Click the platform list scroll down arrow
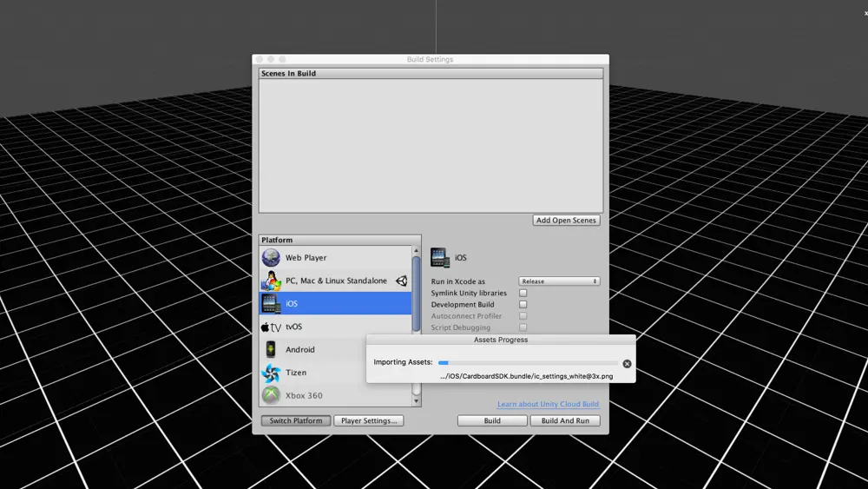 (417, 401)
